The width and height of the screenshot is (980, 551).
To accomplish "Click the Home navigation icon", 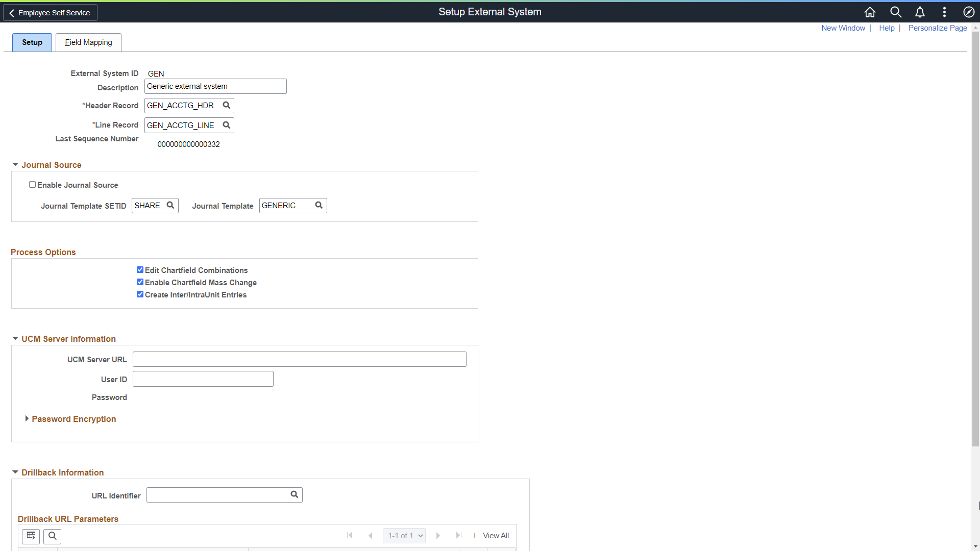I will click(x=870, y=11).
